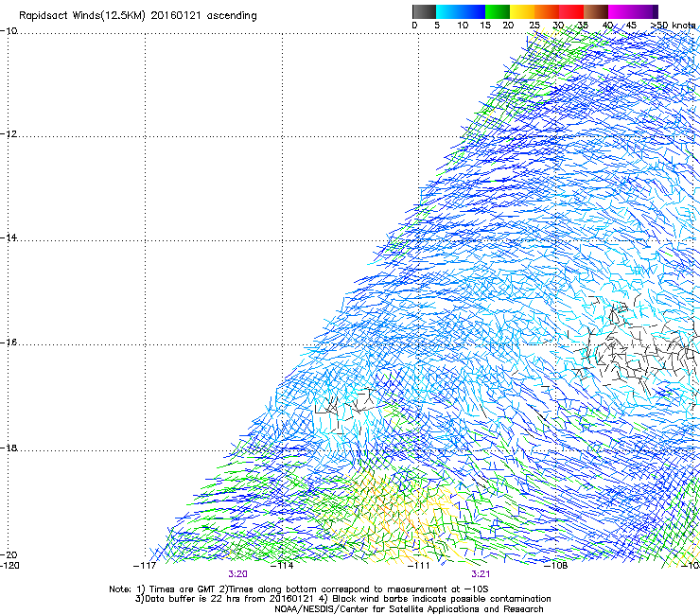Click the magenta-purple 40–50 knots legend segment

click(x=633, y=11)
